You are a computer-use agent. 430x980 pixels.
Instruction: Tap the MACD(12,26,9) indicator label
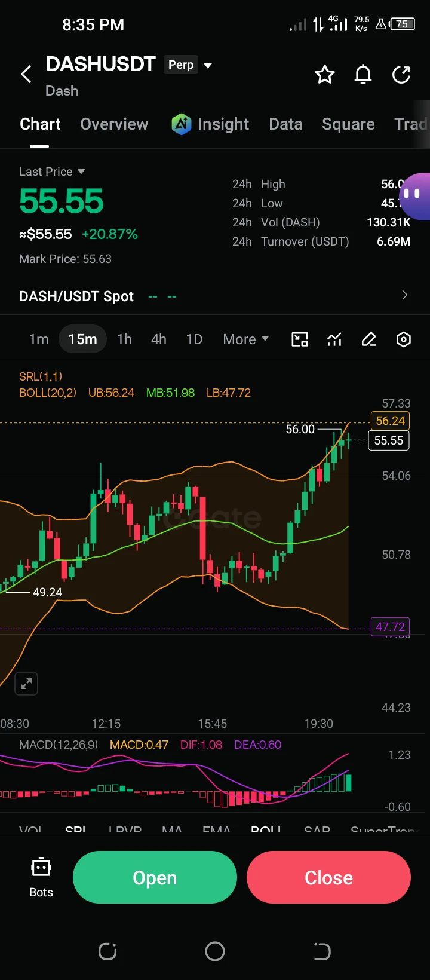(x=59, y=745)
